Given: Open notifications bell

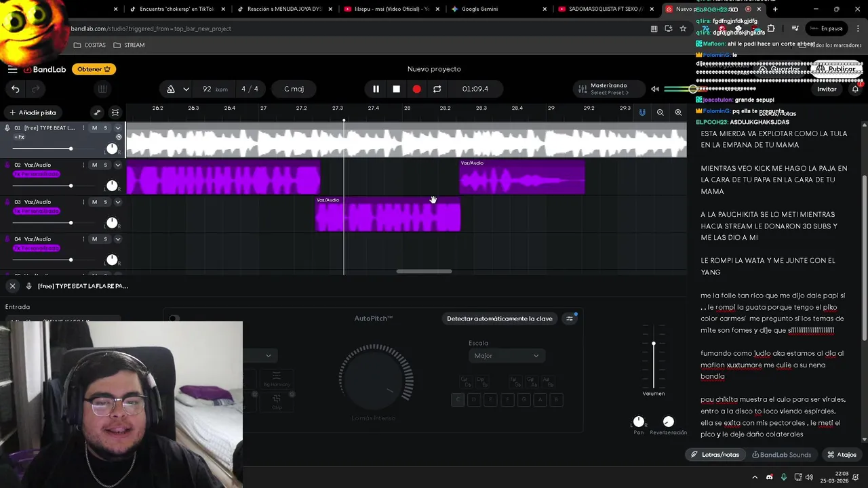Looking at the screenshot, I should (855, 89).
